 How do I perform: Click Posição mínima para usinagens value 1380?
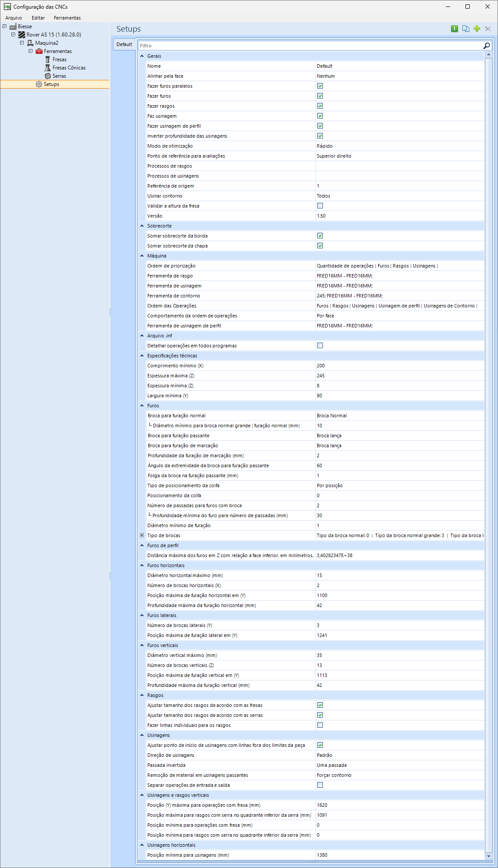(x=322, y=855)
